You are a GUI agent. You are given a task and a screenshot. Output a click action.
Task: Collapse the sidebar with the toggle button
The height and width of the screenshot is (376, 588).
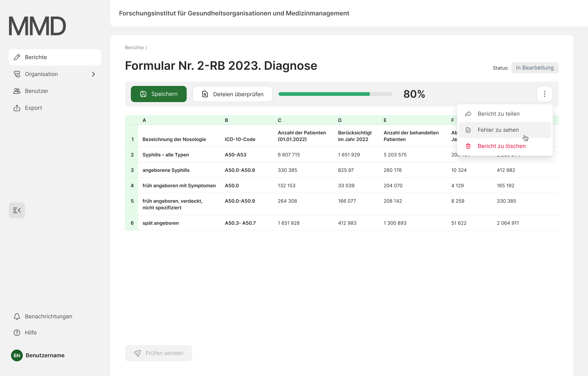[x=17, y=210]
